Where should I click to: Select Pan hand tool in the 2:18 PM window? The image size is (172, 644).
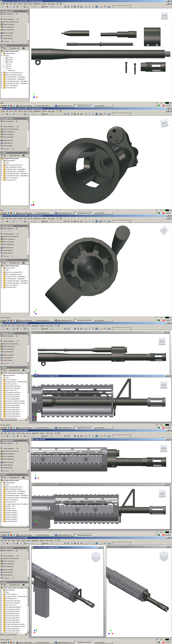(x=75, y=221)
